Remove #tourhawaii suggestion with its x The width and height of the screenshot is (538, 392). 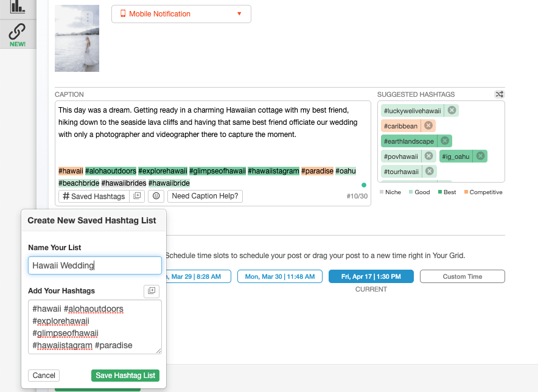[x=429, y=171]
